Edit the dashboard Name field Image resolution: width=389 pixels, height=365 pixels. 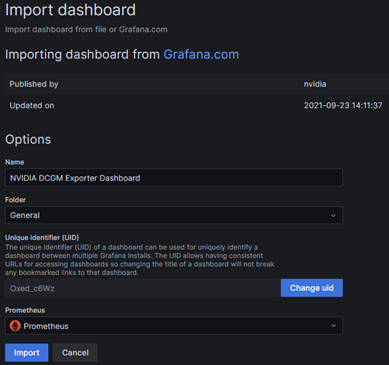(174, 178)
